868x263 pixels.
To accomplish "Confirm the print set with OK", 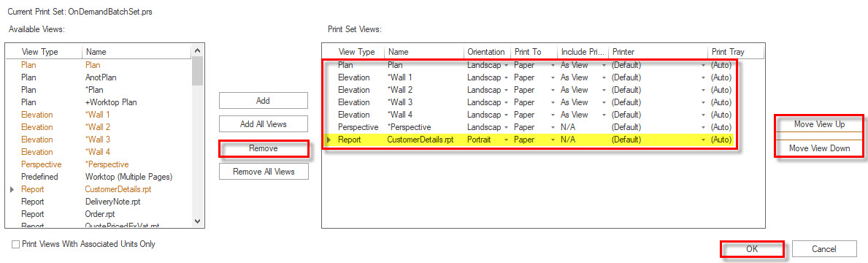I will pos(751,249).
